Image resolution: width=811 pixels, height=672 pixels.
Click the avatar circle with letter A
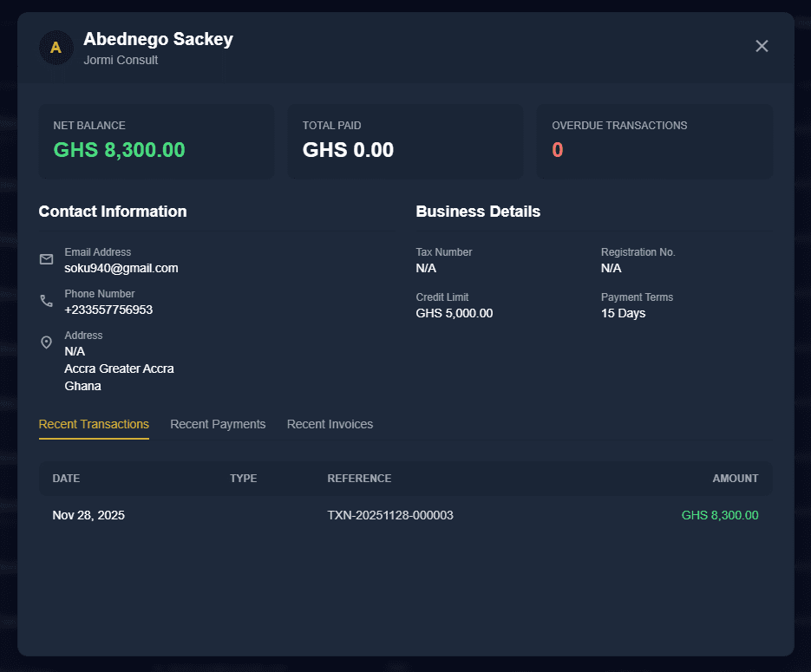[56, 48]
